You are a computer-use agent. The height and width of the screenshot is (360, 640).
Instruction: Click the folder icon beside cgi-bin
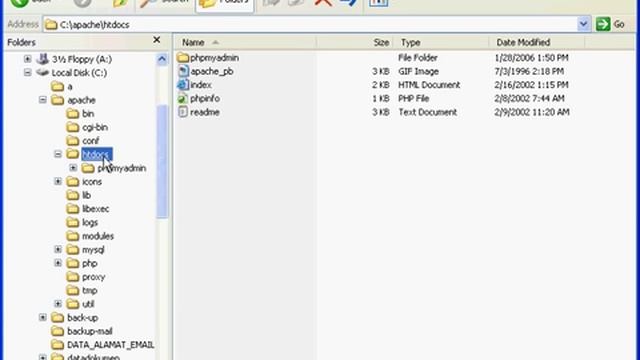[73, 127]
